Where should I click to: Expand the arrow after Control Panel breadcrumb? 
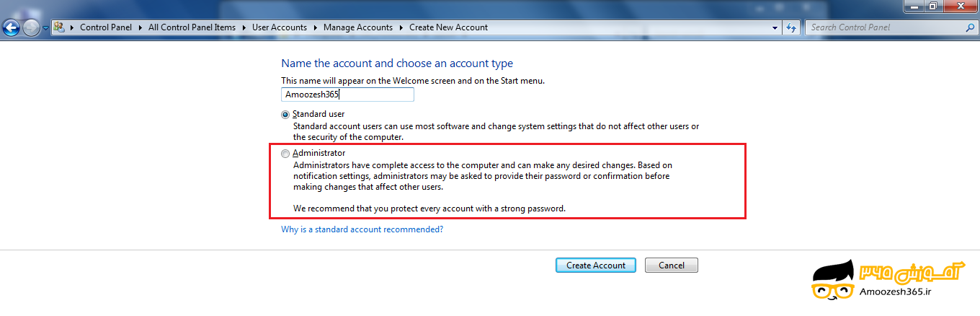click(x=141, y=27)
